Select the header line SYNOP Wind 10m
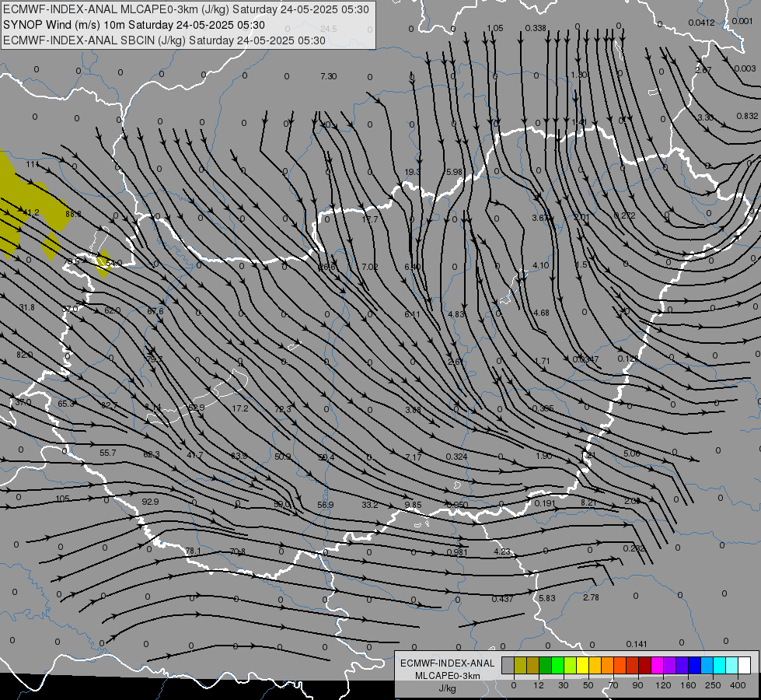761x700 pixels. pos(134,25)
